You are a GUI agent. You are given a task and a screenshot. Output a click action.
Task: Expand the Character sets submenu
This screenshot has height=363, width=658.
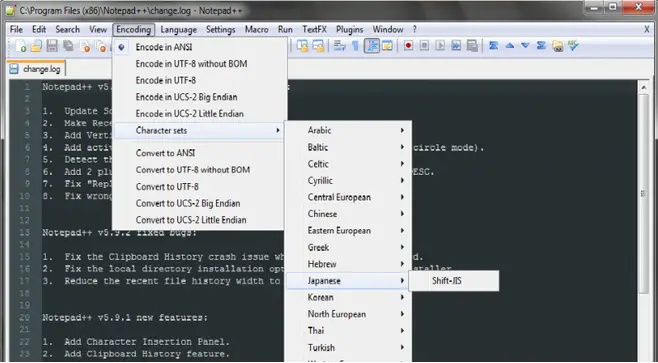pyautogui.click(x=200, y=131)
